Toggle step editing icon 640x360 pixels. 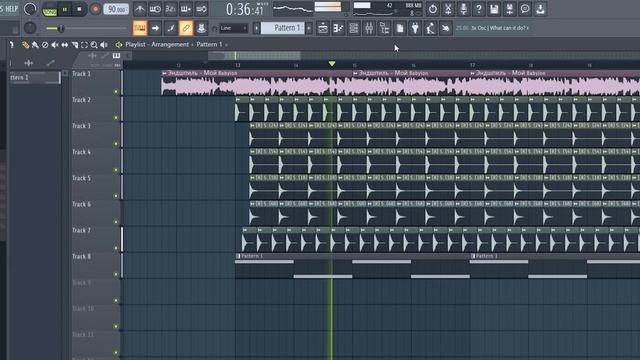point(171,28)
